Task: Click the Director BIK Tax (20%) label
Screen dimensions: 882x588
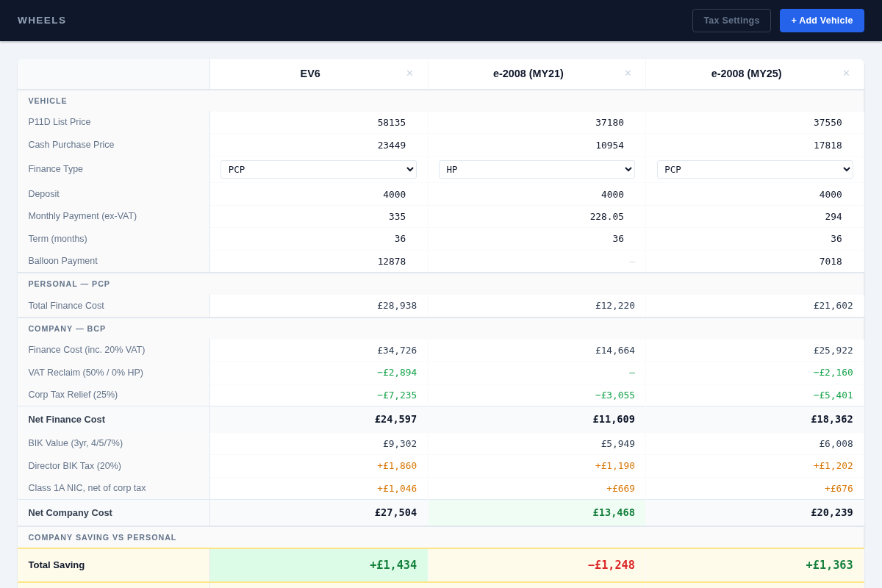Action: (x=75, y=466)
